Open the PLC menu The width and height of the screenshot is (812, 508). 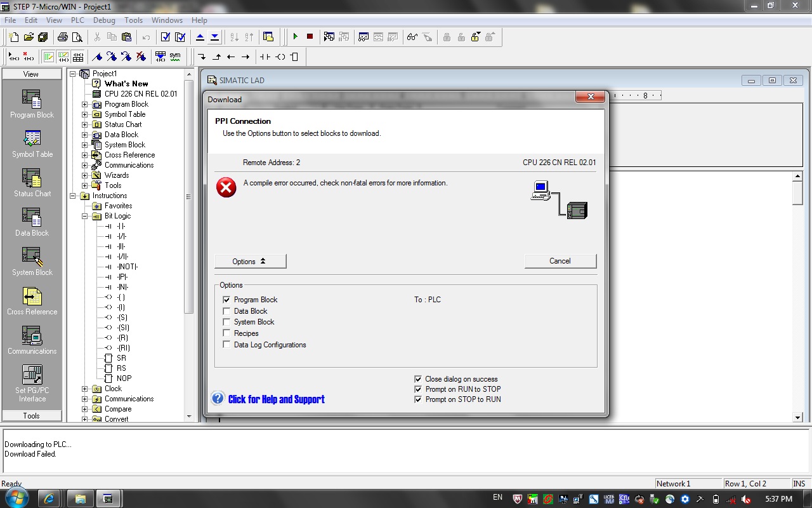pos(77,20)
